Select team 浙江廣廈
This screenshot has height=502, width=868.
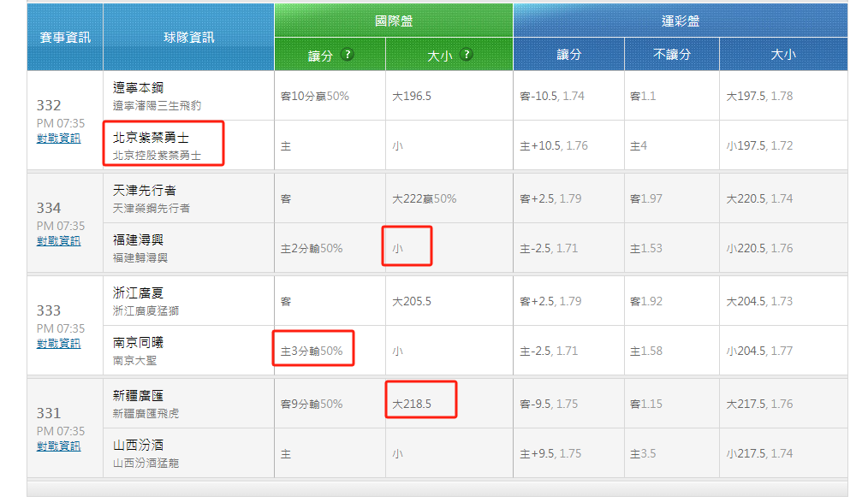(x=139, y=293)
